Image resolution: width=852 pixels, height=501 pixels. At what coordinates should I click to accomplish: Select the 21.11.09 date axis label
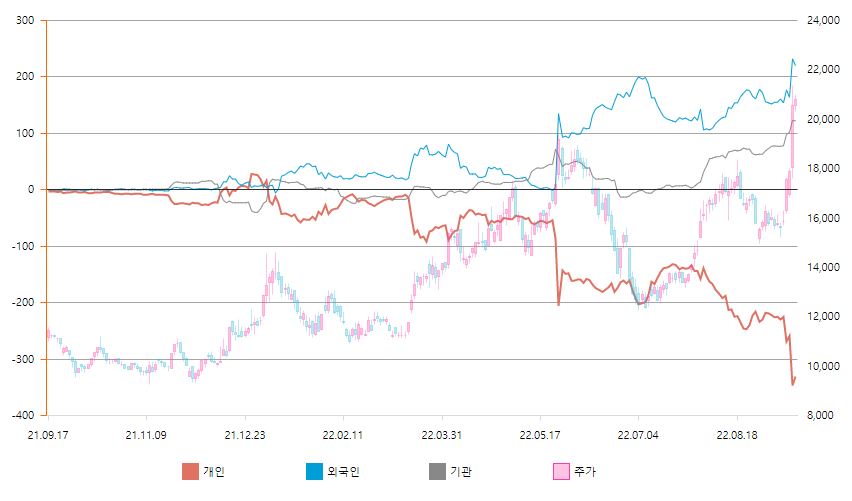tap(146, 435)
